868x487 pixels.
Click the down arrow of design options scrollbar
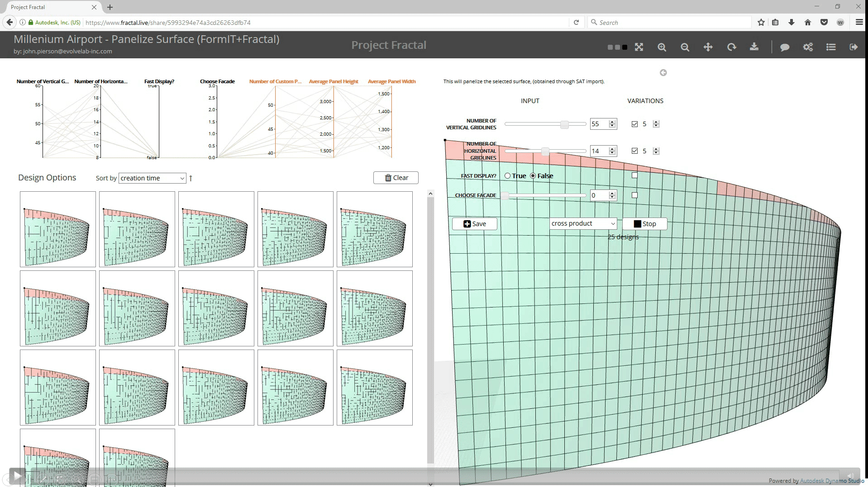pyautogui.click(x=430, y=484)
